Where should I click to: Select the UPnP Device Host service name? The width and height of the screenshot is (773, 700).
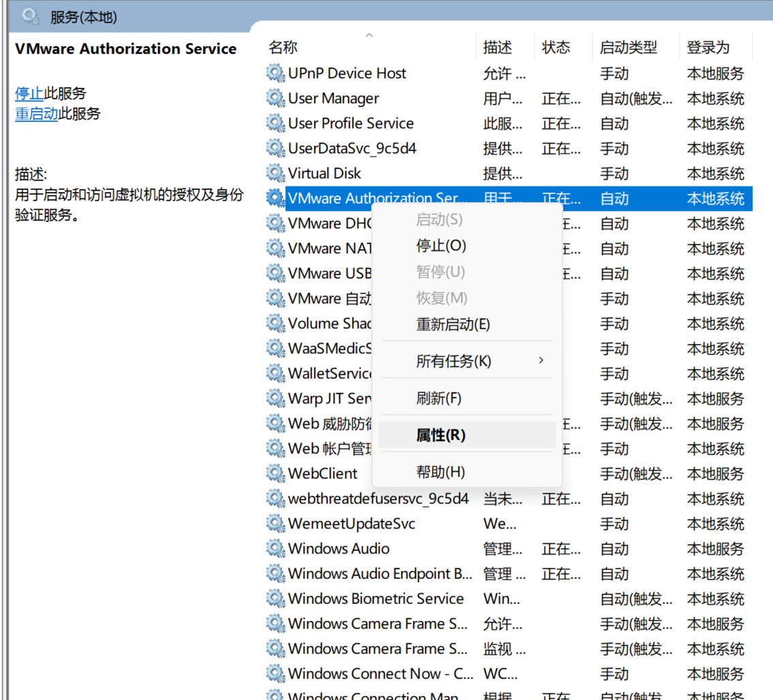(347, 73)
